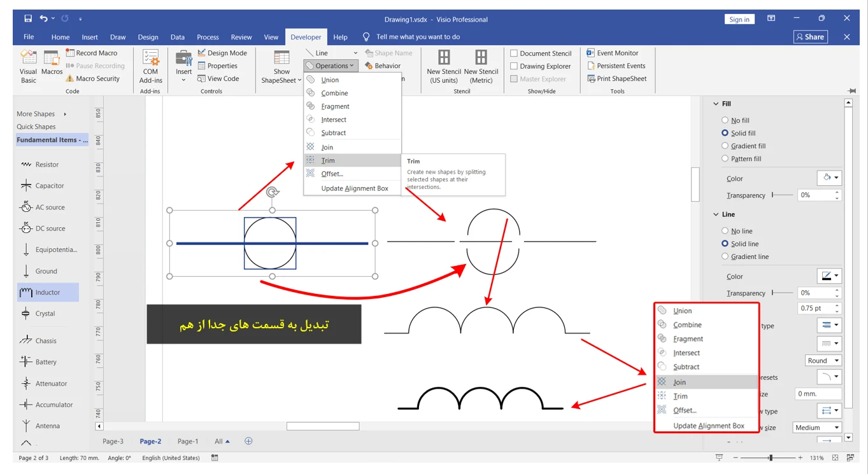Select the Gradient fill radio button
This screenshot has height=474, width=868.
[725, 146]
